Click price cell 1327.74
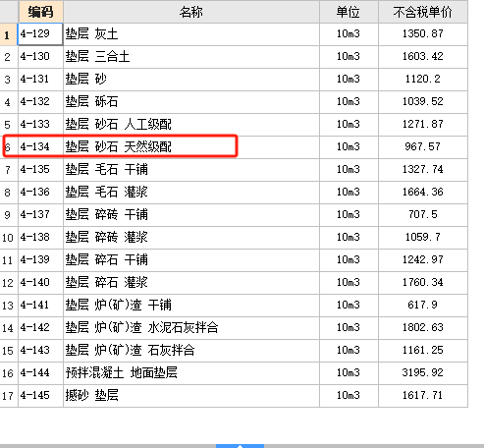Viewport: 484px width, 448px height. (x=423, y=170)
